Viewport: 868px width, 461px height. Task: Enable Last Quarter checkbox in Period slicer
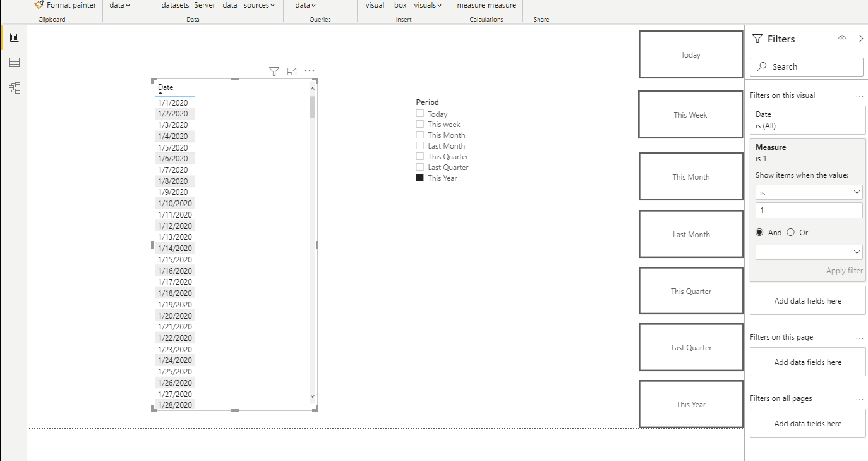tap(419, 168)
